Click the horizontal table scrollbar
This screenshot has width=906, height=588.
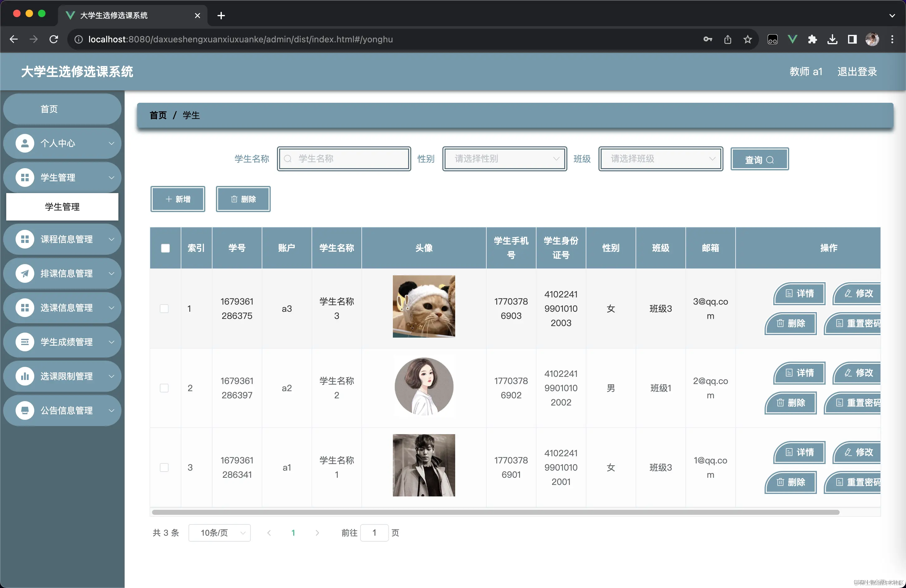495,512
